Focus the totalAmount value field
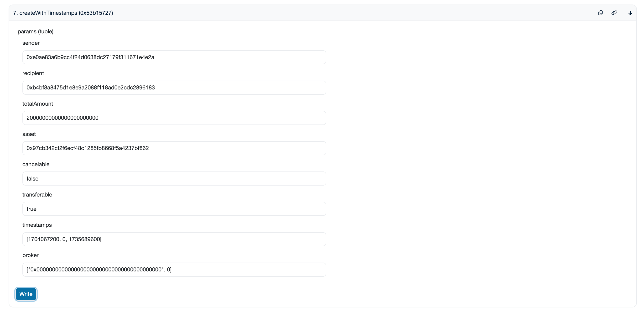 point(174,118)
